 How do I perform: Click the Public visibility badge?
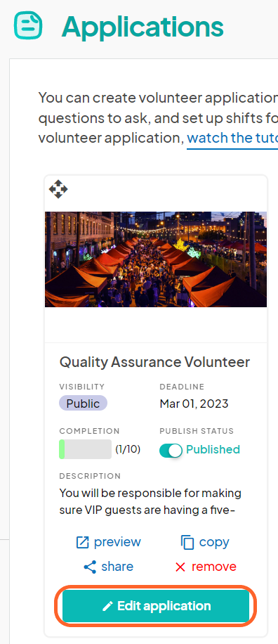[x=84, y=404]
